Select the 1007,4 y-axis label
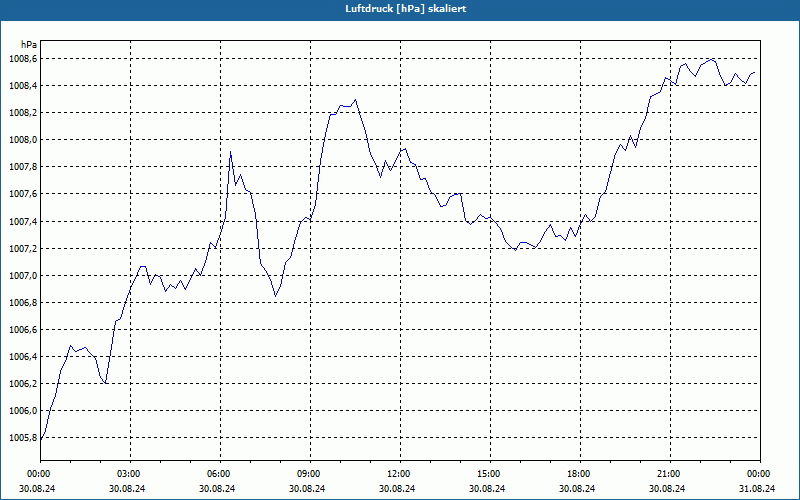The width and height of the screenshot is (800, 500). pyautogui.click(x=23, y=221)
